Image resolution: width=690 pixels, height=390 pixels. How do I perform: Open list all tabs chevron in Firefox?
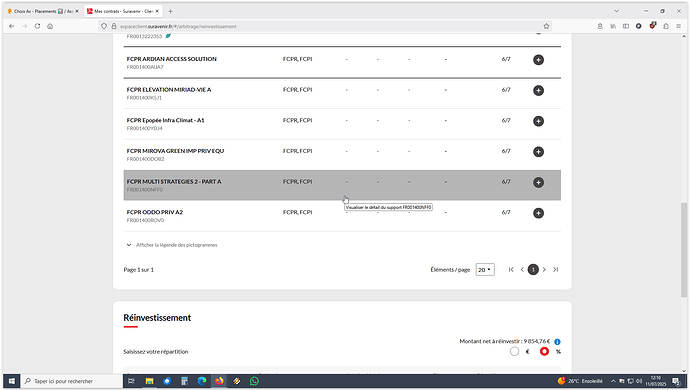click(x=616, y=11)
